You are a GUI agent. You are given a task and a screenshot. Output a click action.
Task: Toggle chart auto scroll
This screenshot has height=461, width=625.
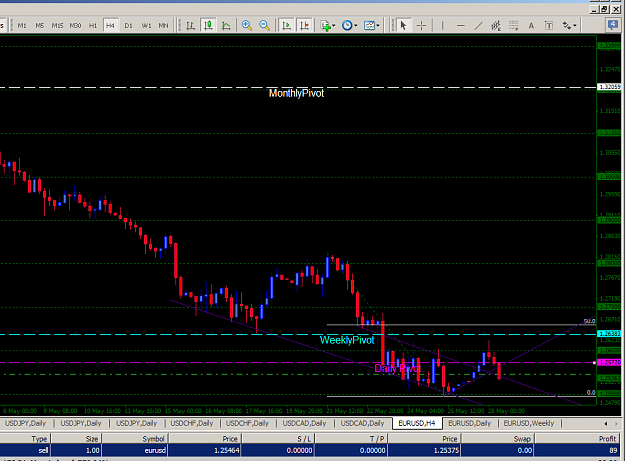[286, 26]
